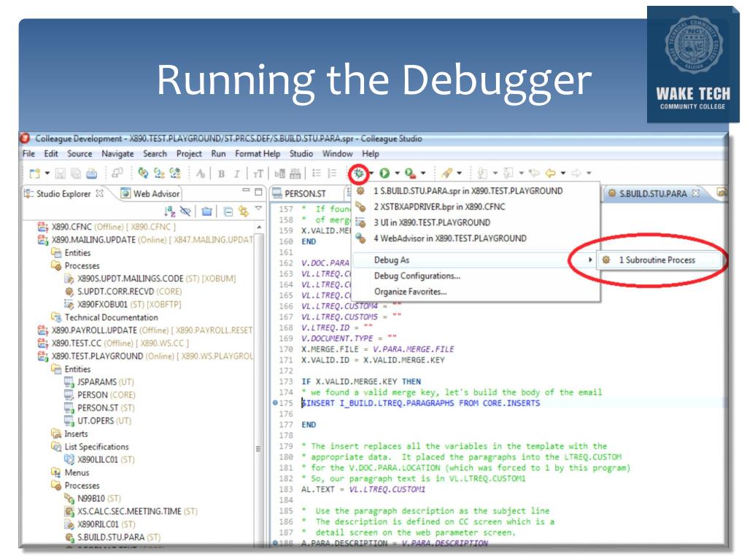Click the green Run button icon
The image size is (747, 560).
tap(385, 174)
